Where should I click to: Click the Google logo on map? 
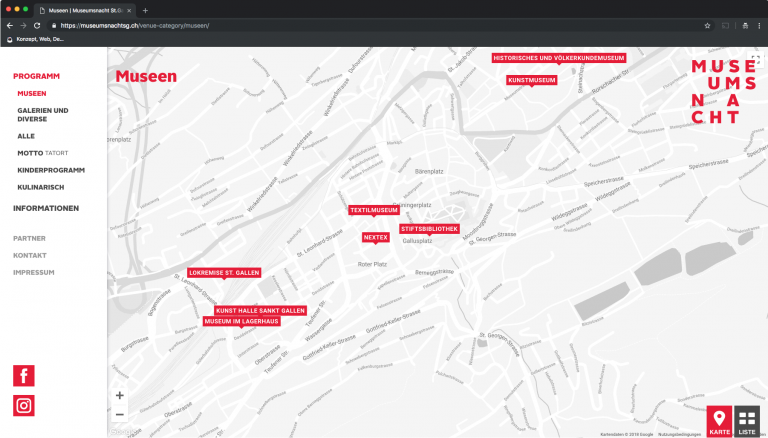click(x=122, y=432)
